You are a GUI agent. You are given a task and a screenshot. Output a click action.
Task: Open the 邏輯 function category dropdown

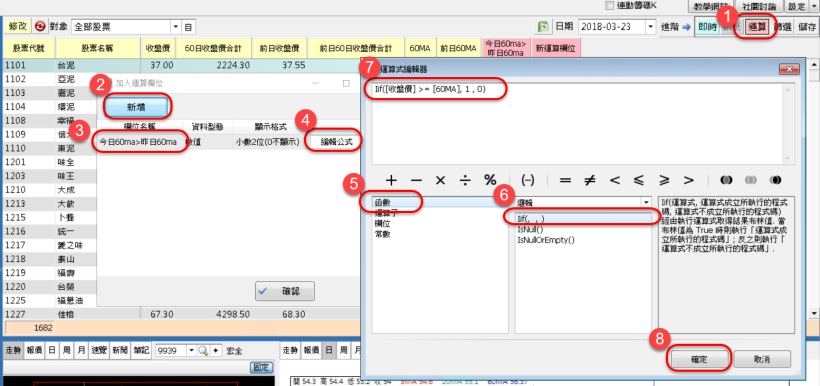(x=645, y=202)
